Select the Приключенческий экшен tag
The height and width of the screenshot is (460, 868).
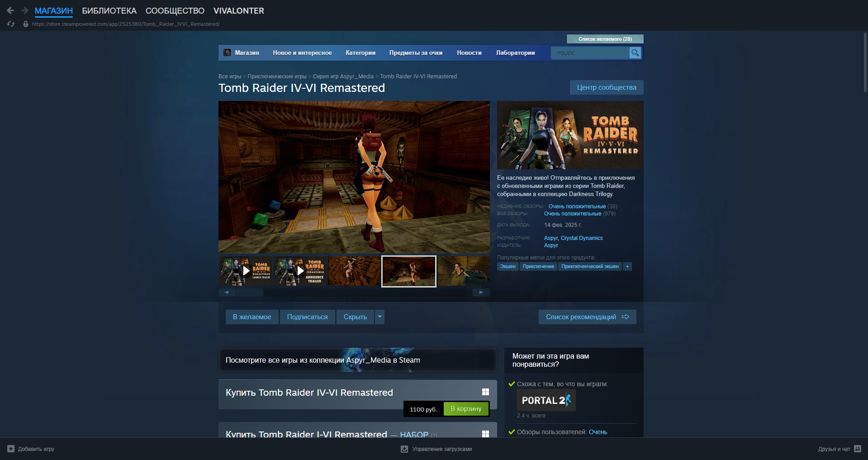pos(590,266)
